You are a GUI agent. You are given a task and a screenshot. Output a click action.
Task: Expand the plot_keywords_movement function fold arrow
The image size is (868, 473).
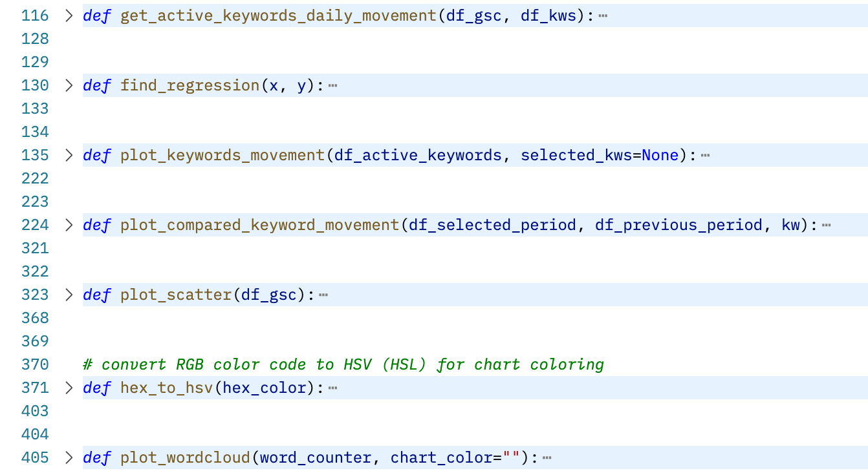click(69, 155)
